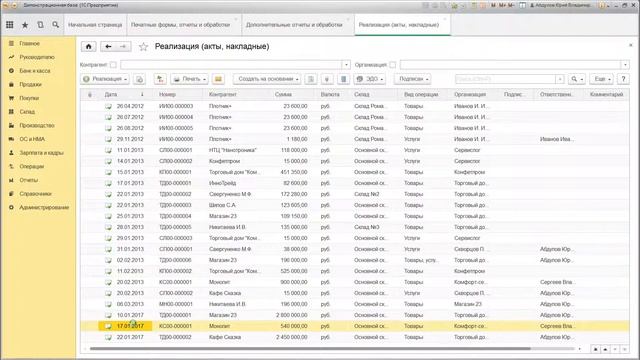Screen dimensions: 640x360
Task: Jump to list start with bottom arrow button
Action: (596, 349)
